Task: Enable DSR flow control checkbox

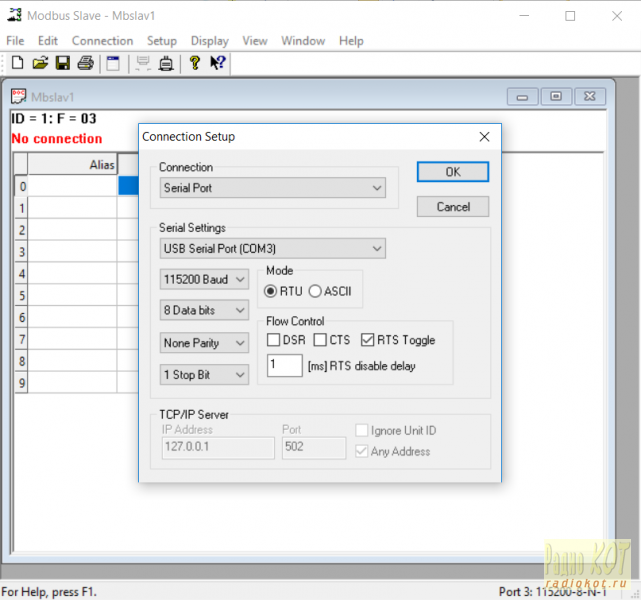Action: coord(273,340)
